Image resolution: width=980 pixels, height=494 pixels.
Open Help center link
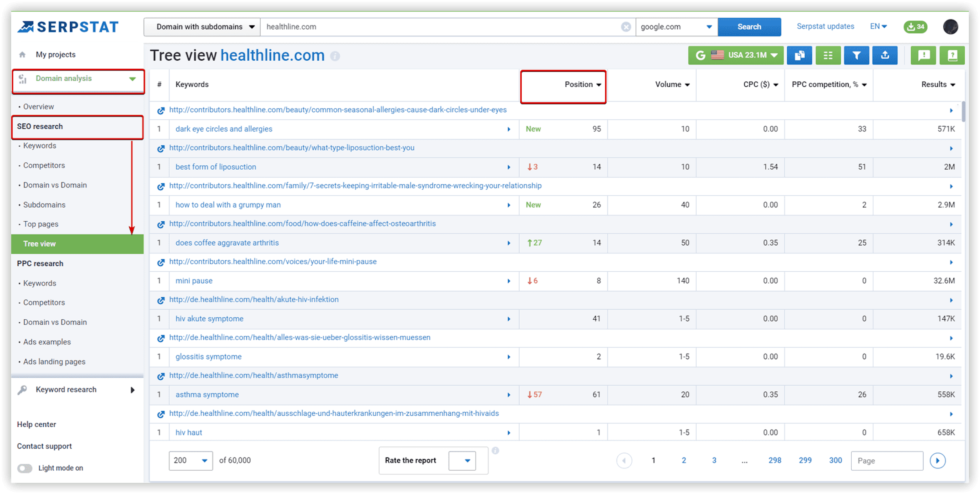tap(36, 425)
